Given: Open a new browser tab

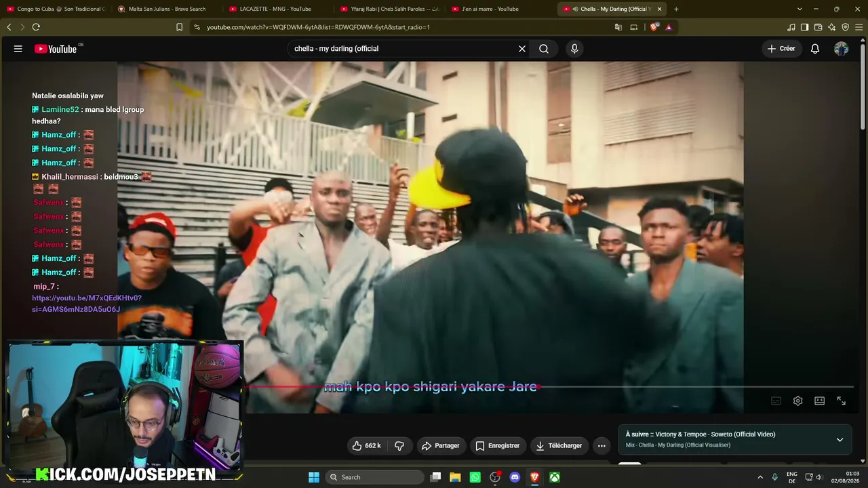Looking at the screenshot, I should (676, 9).
